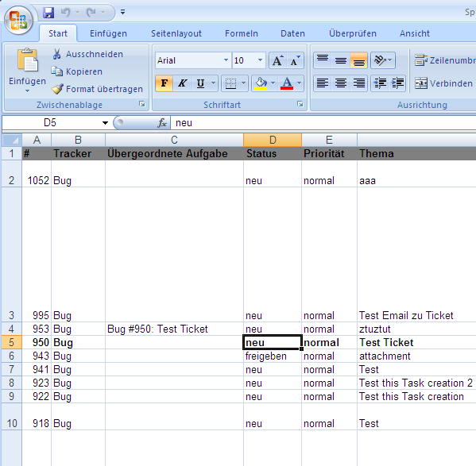Select cell Bug #950: Test Ticket

pyautogui.click(x=174, y=329)
